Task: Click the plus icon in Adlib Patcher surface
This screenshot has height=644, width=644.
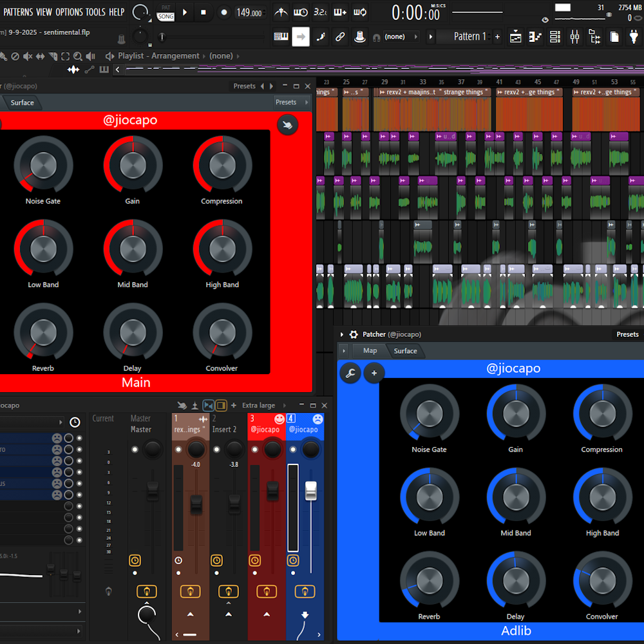Action: pyautogui.click(x=374, y=373)
